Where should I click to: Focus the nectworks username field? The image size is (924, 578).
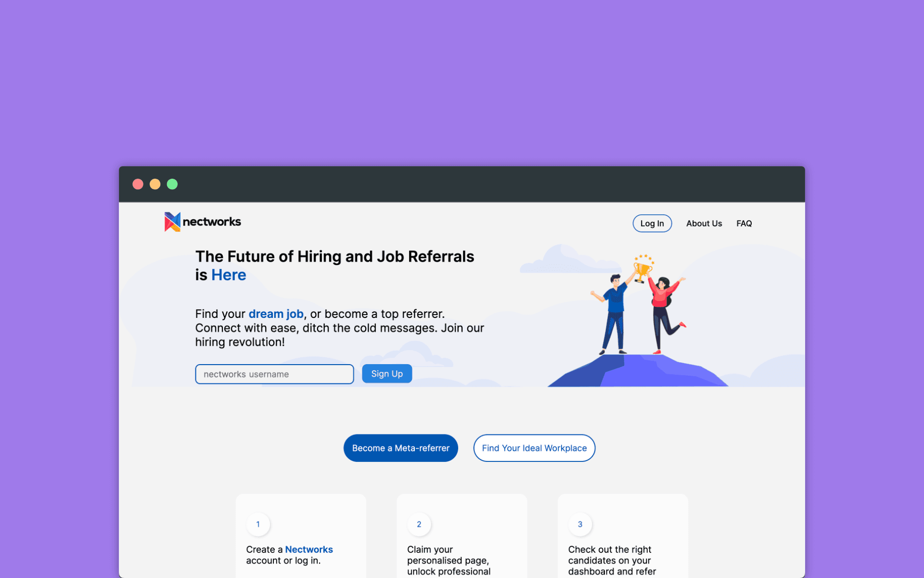click(x=274, y=374)
